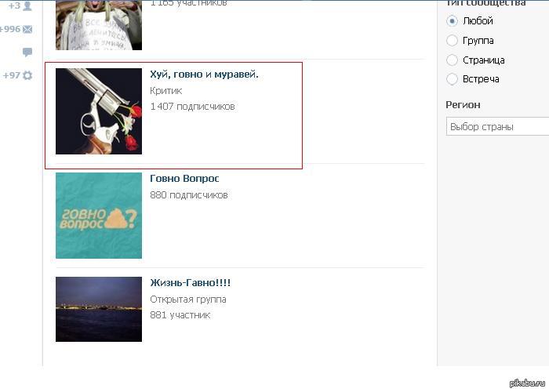
Task: Open the night city skyline thumbnail
Action: tap(99, 309)
